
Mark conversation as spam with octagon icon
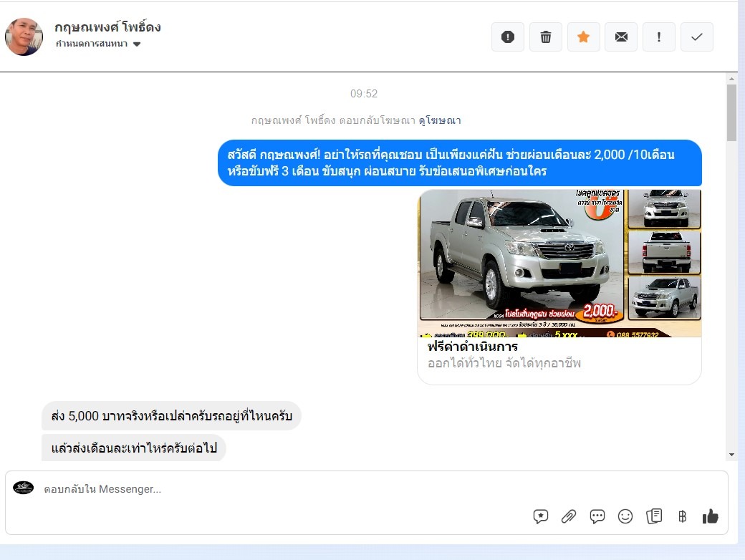pos(508,37)
